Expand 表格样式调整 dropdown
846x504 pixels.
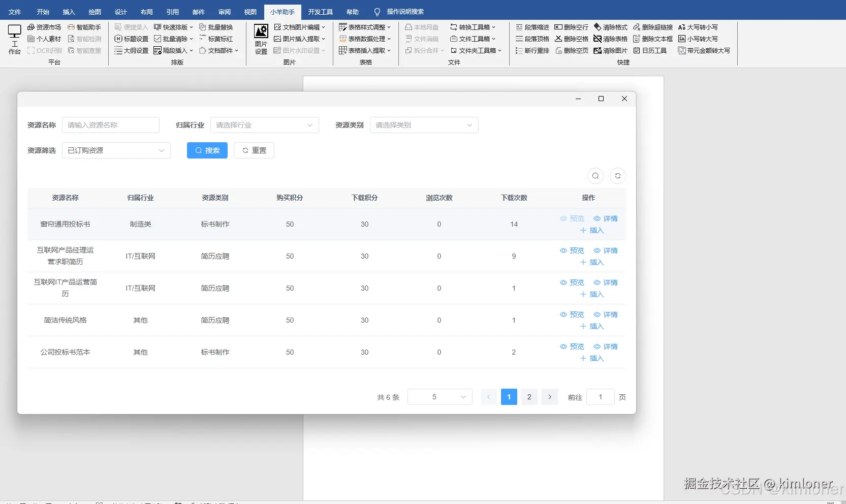(x=365, y=27)
